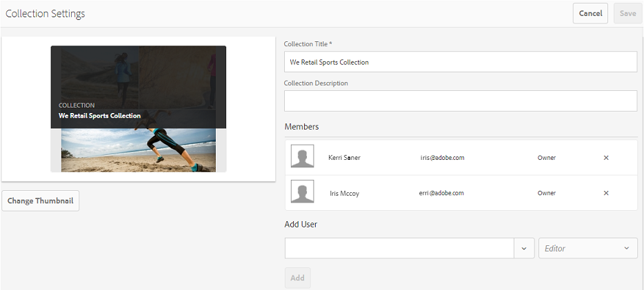
Task: Expand the Add User dropdown arrow
Action: pos(524,248)
